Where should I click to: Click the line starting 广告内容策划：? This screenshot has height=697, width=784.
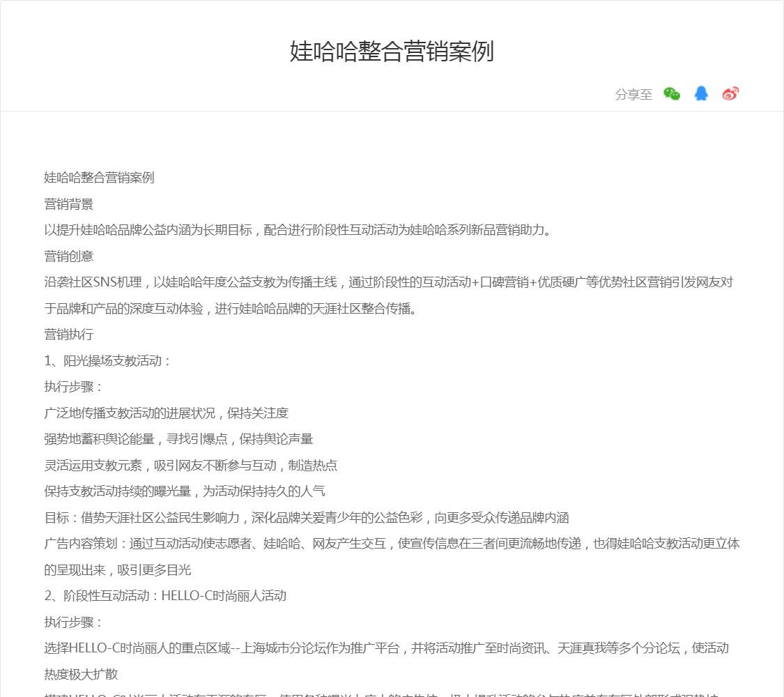click(x=392, y=544)
